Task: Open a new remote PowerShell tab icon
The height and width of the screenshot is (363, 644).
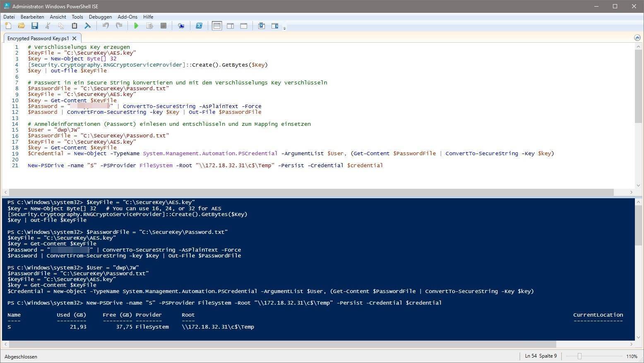Action: (181, 26)
